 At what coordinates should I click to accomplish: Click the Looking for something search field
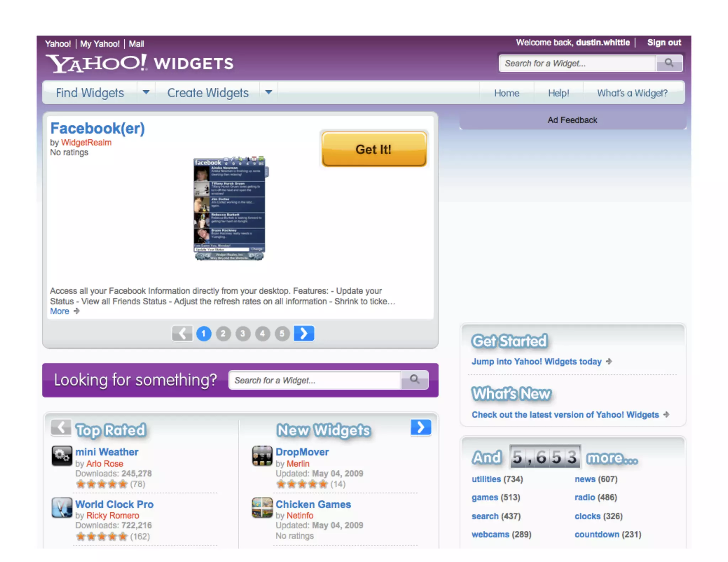pyautogui.click(x=315, y=380)
